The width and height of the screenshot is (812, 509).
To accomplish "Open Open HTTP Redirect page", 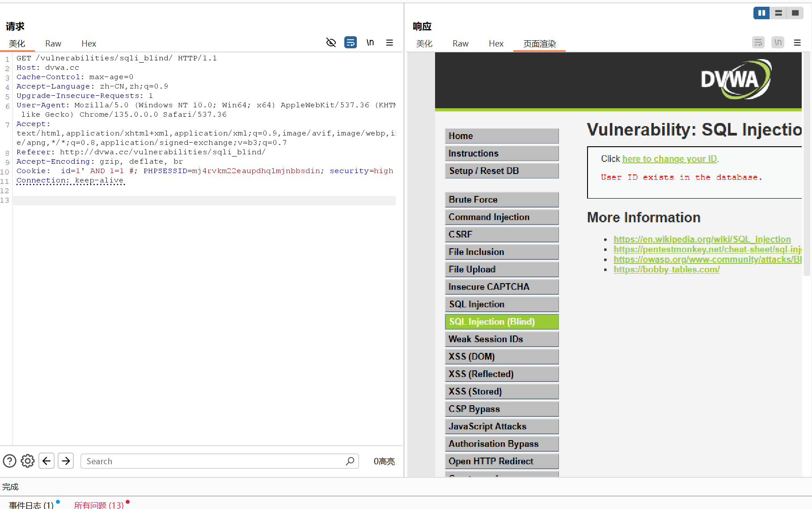I will [x=502, y=461].
